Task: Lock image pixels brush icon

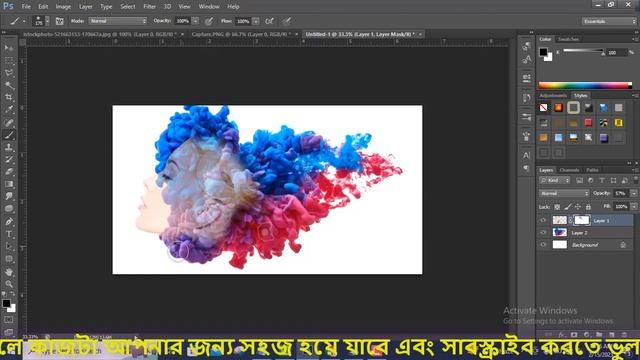Action: pos(568,207)
